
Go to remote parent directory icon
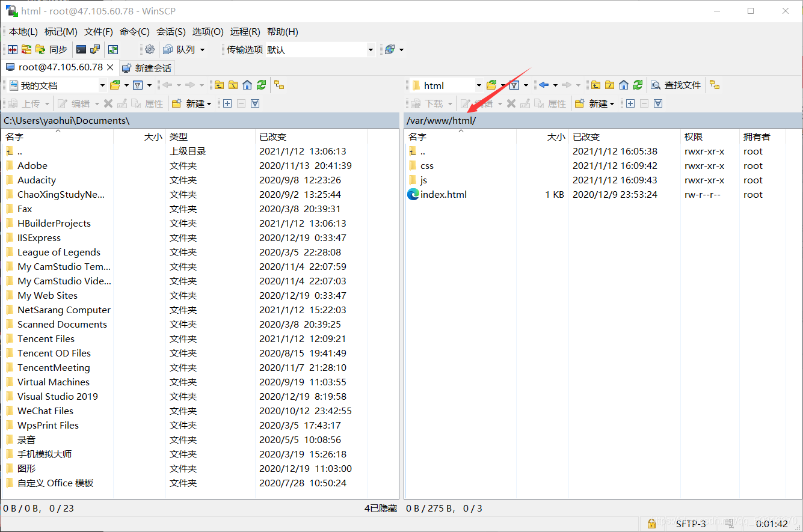tap(596, 85)
